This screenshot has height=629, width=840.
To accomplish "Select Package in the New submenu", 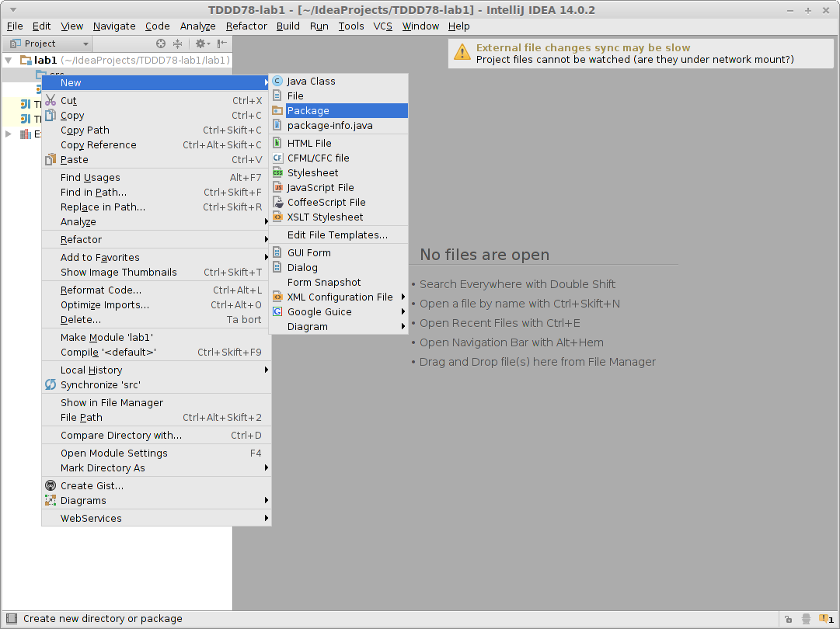I will [339, 111].
